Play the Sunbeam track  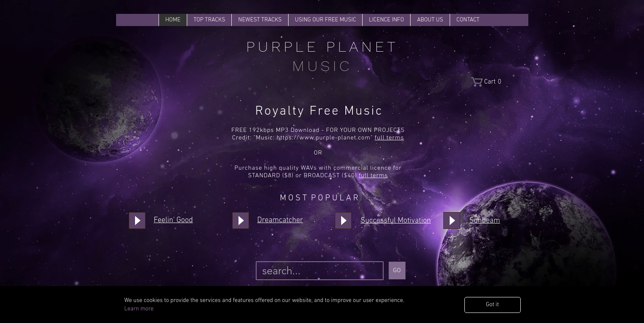452,221
